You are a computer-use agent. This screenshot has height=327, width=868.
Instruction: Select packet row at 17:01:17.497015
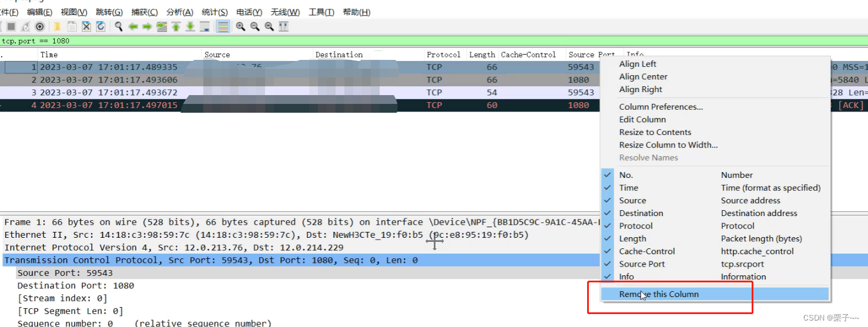point(300,106)
